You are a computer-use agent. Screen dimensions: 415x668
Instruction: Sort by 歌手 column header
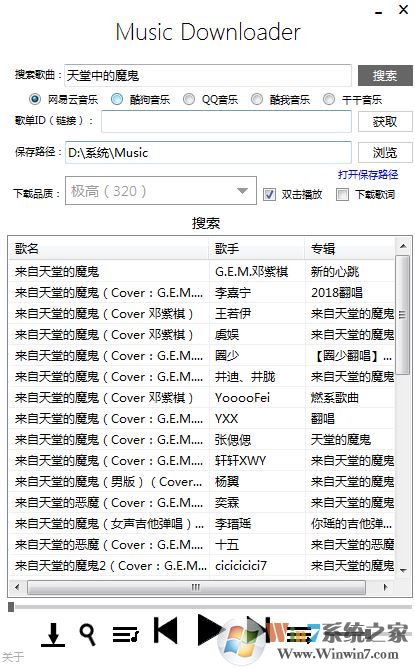coord(257,248)
